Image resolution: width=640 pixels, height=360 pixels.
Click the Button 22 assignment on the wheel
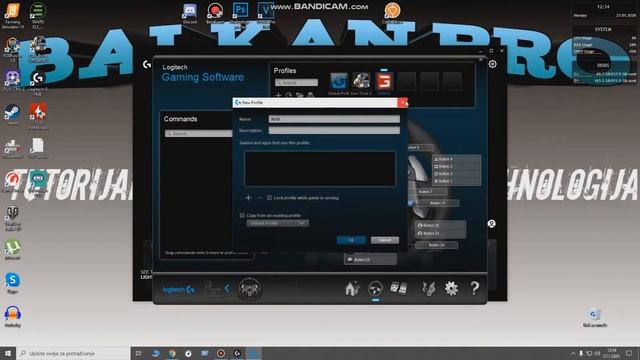click(440, 225)
